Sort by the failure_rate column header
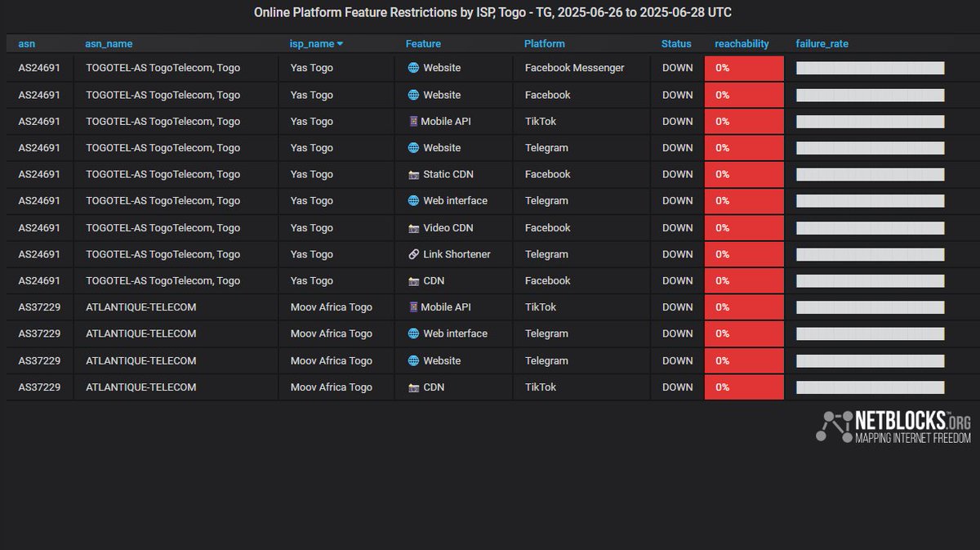Screen dimensions: 980x550 pyautogui.click(x=822, y=44)
